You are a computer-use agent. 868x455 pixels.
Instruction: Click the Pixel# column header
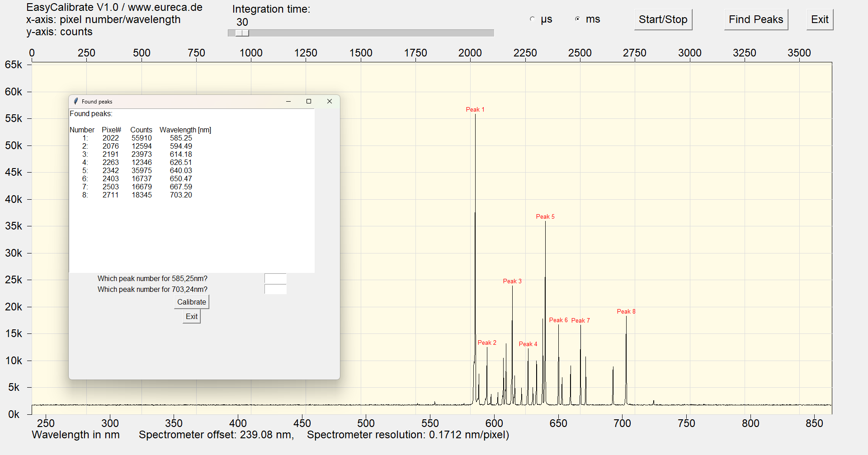pos(111,130)
